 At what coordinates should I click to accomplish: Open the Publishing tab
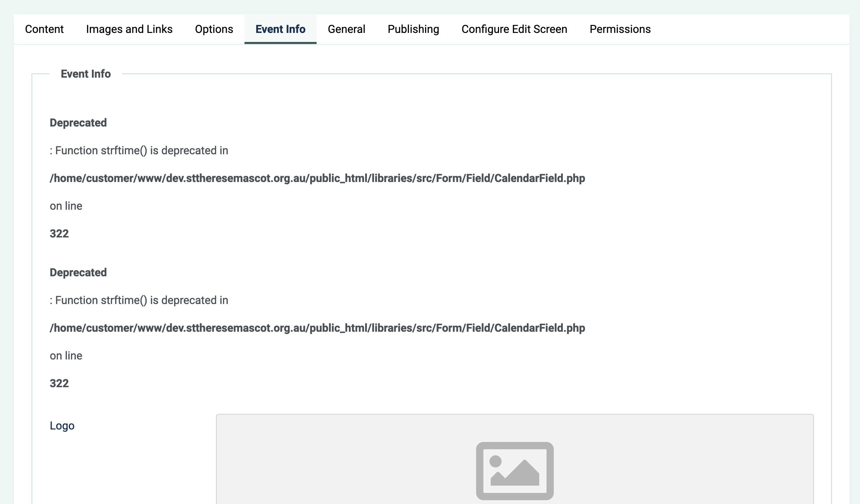[413, 29]
